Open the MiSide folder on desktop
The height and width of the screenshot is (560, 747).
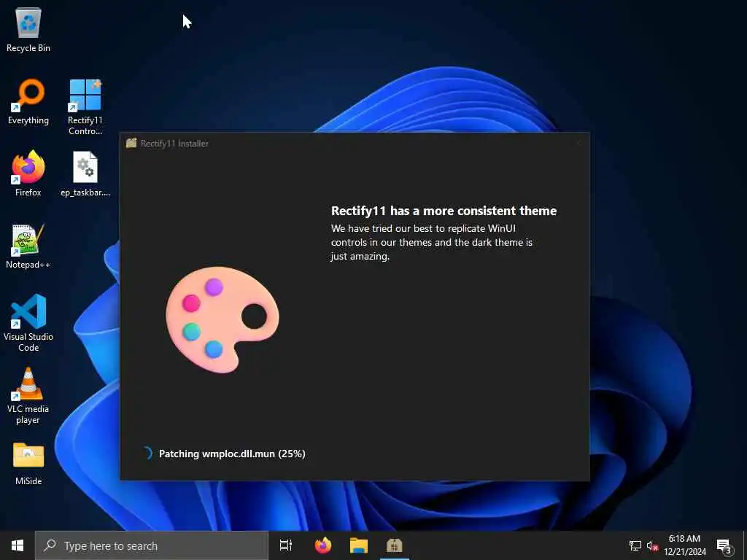28,463
